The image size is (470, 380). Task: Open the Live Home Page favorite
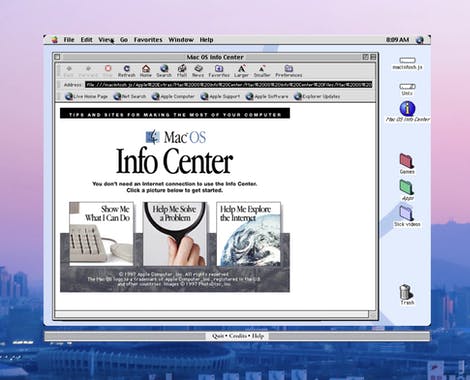86,96
